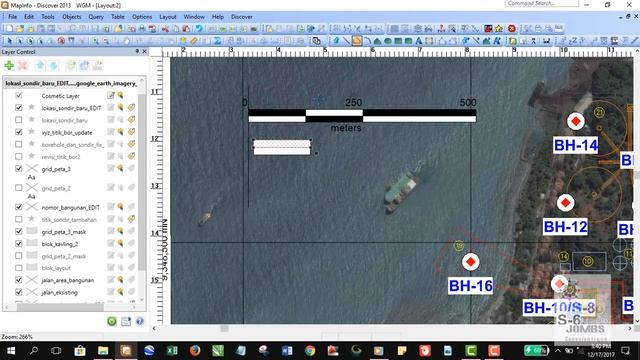Open Word from the Windows taskbar
This screenshot has width=640, height=360.
287,351
